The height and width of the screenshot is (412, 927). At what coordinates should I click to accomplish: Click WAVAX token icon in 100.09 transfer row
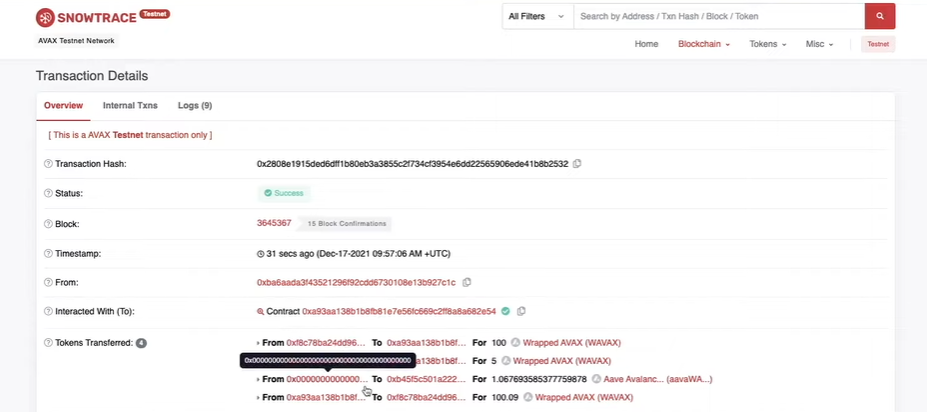[x=527, y=397]
